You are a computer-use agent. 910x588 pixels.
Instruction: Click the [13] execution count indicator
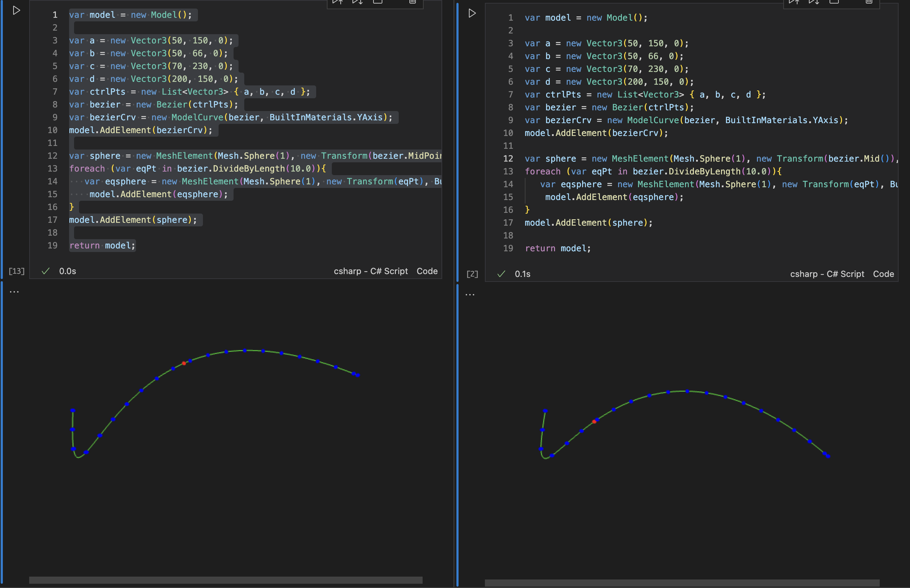click(x=16, y=271)
